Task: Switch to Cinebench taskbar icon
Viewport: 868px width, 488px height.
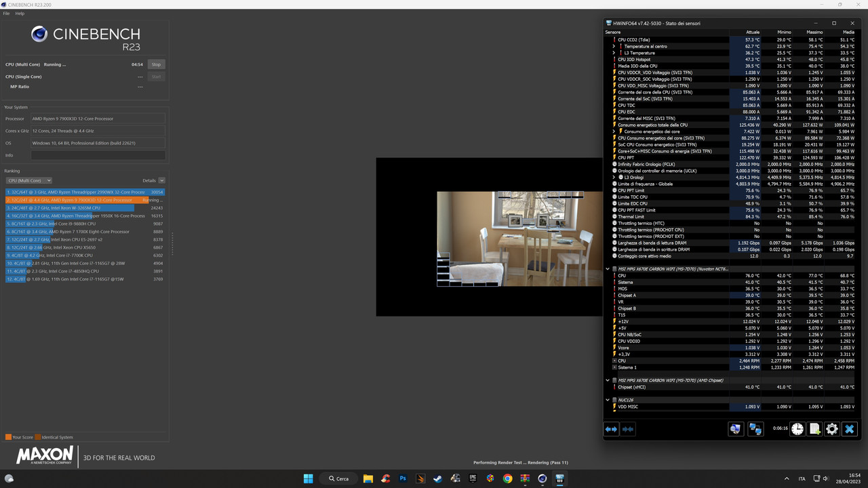Action: click(x=542, y=479)
